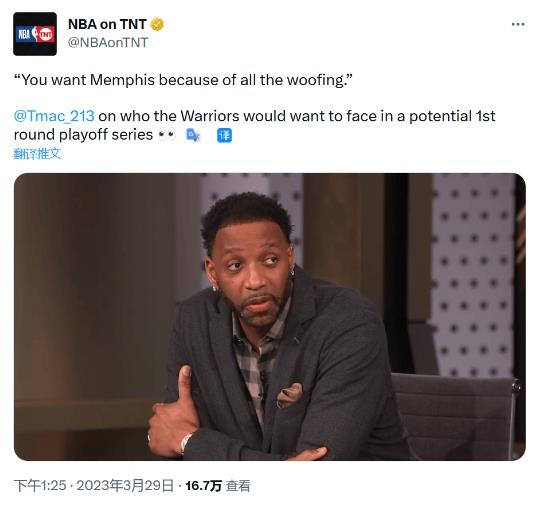Click the gold verified badge
This screenshot has height=506, width=542.
pyautogui.click(x=157, y=24)
